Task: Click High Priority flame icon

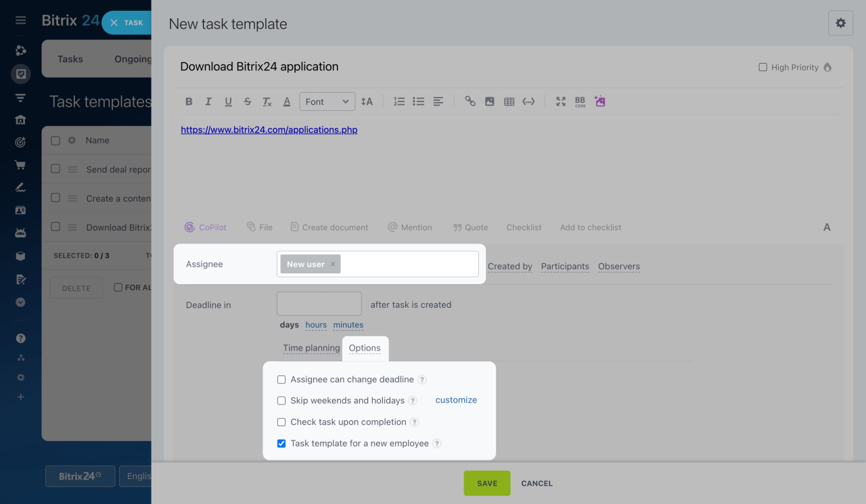Action: click(x=827, y=68)
